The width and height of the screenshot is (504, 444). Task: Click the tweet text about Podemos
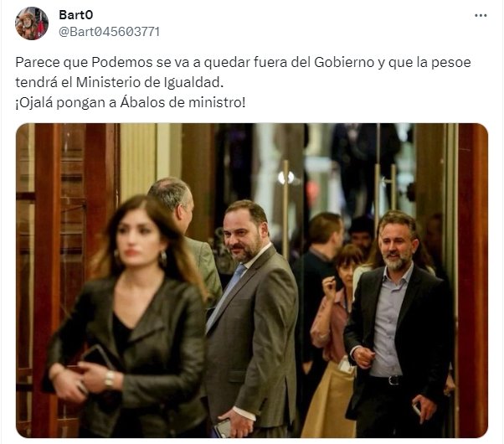tap(243, 82)
